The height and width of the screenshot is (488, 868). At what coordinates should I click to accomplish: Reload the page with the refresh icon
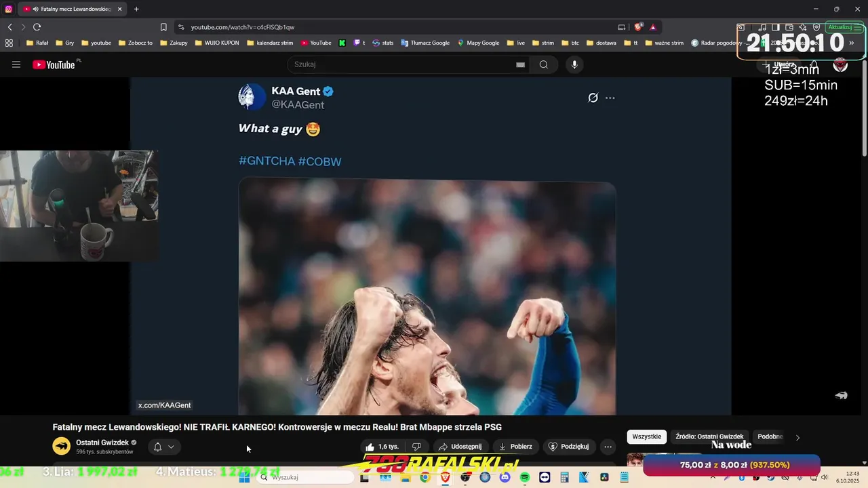[37, 27]
